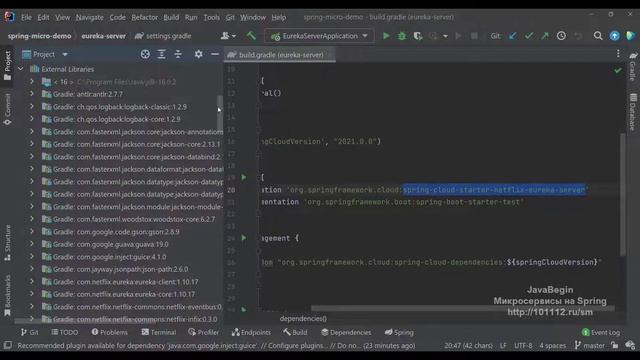Click run gutter icon at line 24

point(244,238)
